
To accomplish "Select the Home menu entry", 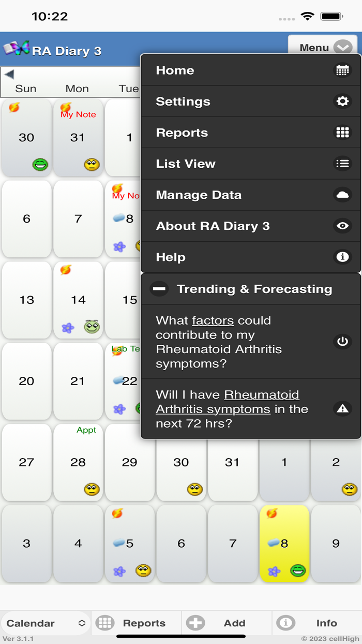I will coord(176,70).
